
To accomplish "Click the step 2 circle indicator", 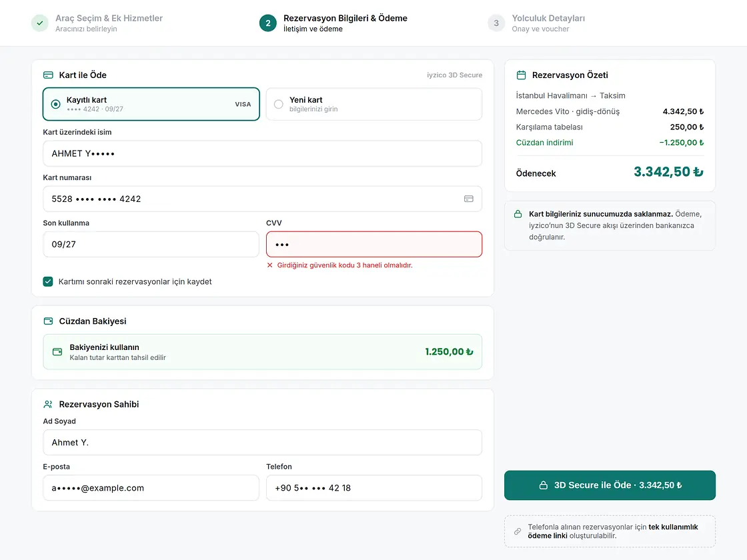I will (x=267, y=23).
